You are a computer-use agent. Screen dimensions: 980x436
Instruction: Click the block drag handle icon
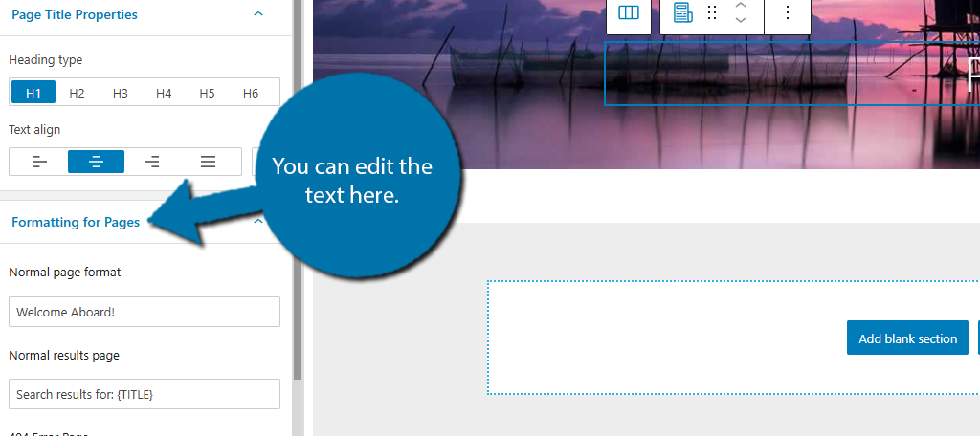tap(711, 13)
